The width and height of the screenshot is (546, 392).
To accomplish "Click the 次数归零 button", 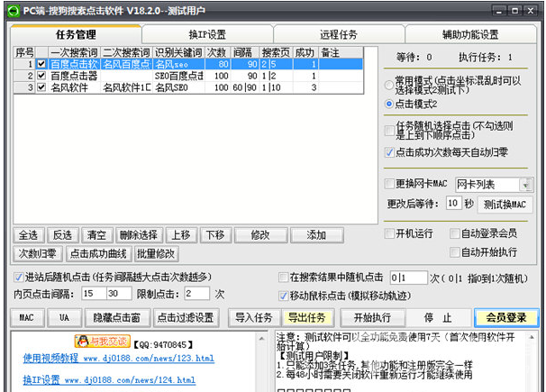I will pyautogui.click(x=38, y=254).
